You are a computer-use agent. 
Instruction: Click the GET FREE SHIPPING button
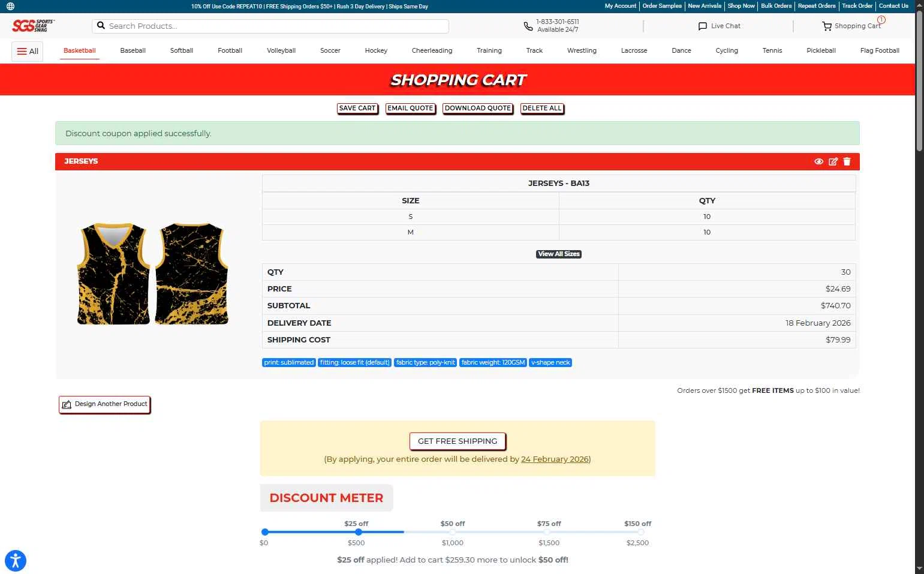pos(458,441)
